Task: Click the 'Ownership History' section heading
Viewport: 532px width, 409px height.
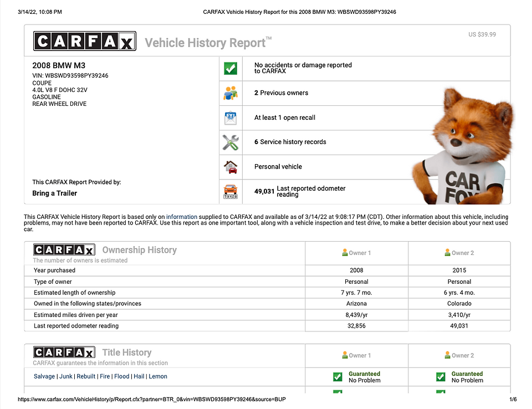Action: [140, 250]
